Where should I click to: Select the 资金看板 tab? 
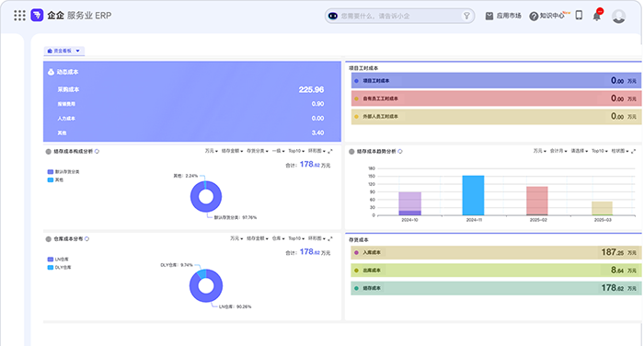point(64,51)
